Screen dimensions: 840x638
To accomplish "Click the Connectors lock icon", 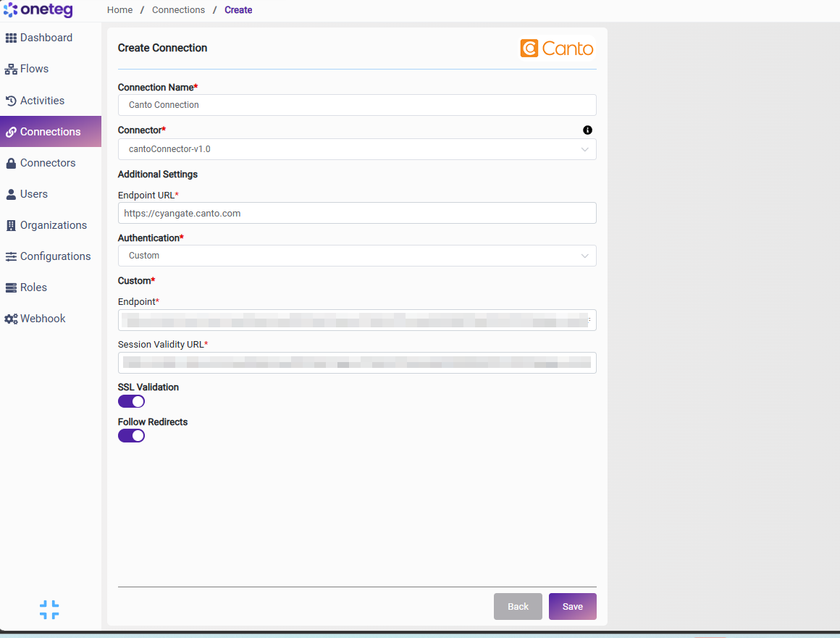I will (x=11, y=164).
